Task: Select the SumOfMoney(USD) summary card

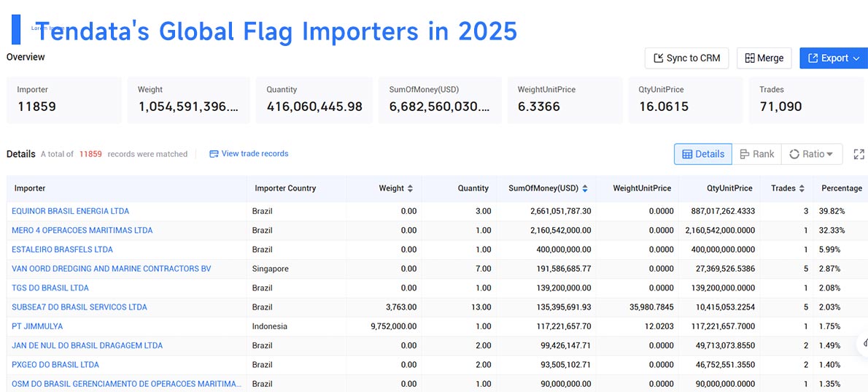Action: 440,100
